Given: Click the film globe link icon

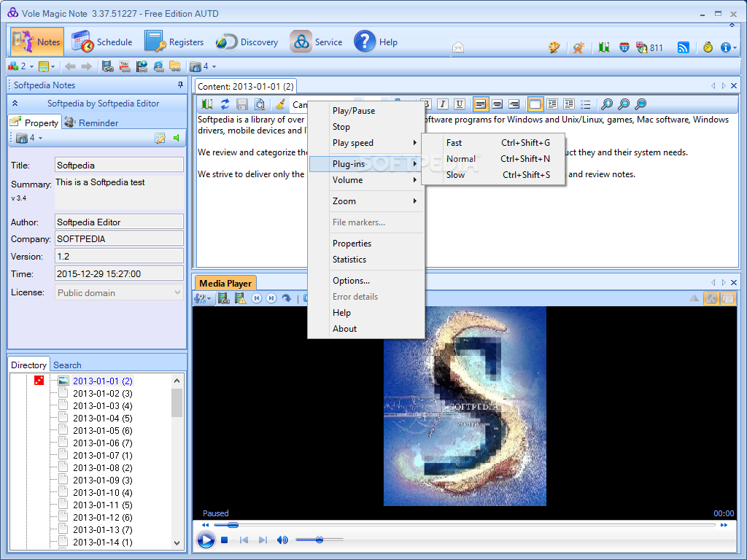Looking at the screenshot, I should (142, 66).
